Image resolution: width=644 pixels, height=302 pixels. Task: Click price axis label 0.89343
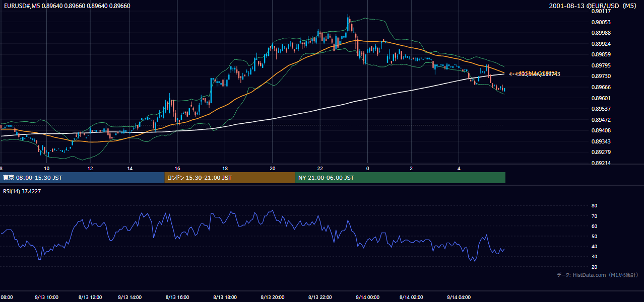[x=601, y=141]
